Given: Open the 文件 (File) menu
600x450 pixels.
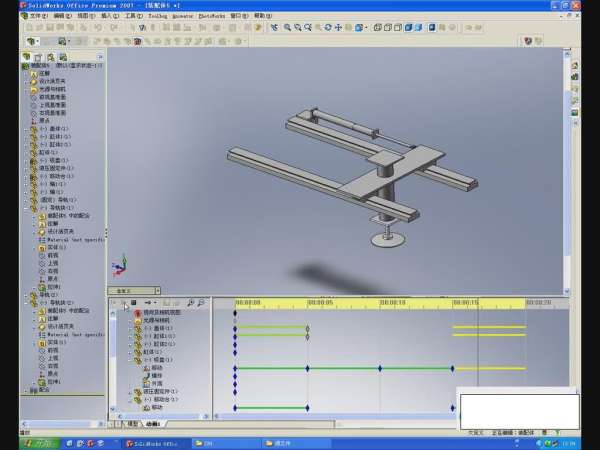Looking at the screenshot, I should pos(38,16).
